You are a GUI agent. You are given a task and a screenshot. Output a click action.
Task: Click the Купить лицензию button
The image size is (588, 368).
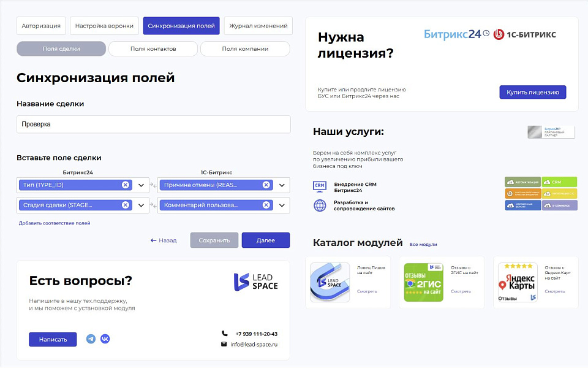pos(532,92)
